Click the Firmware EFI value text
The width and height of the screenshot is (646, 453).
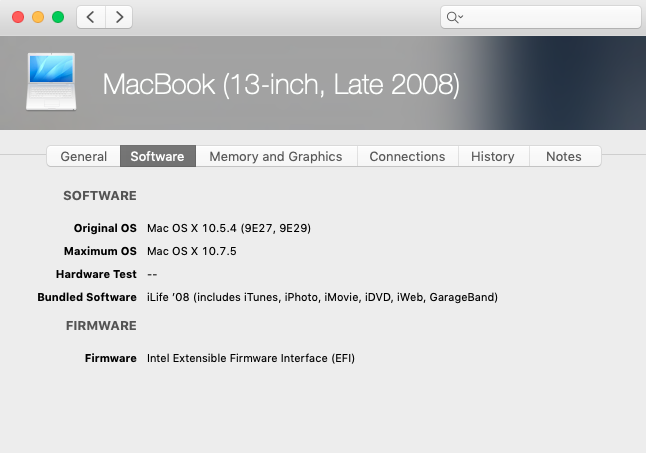(x=251, y=357)
